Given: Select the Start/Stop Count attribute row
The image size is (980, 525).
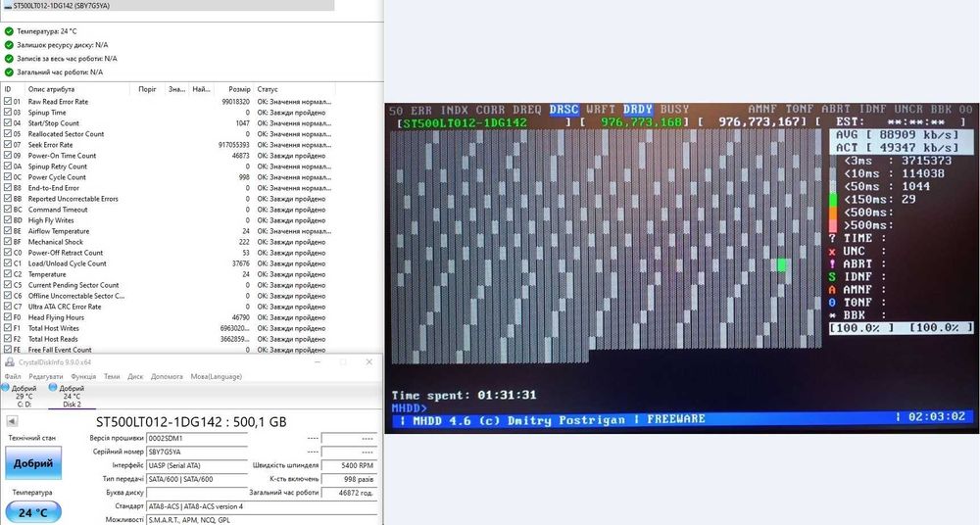Looking at the screenshot, I should pos(169,123).
